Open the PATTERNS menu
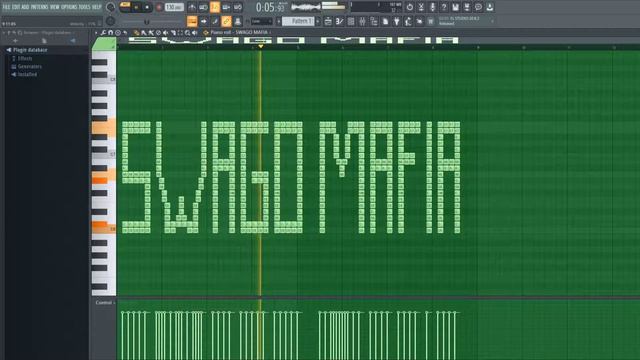This screenshot has height=360, width=640. point(40,7)
